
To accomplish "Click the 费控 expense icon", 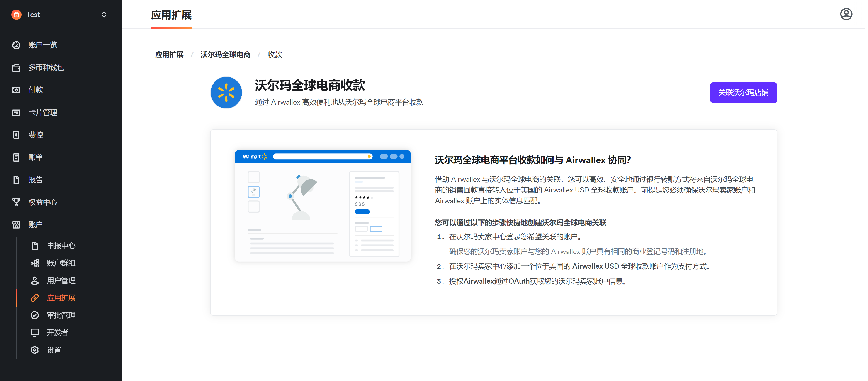I will point(16,135).
